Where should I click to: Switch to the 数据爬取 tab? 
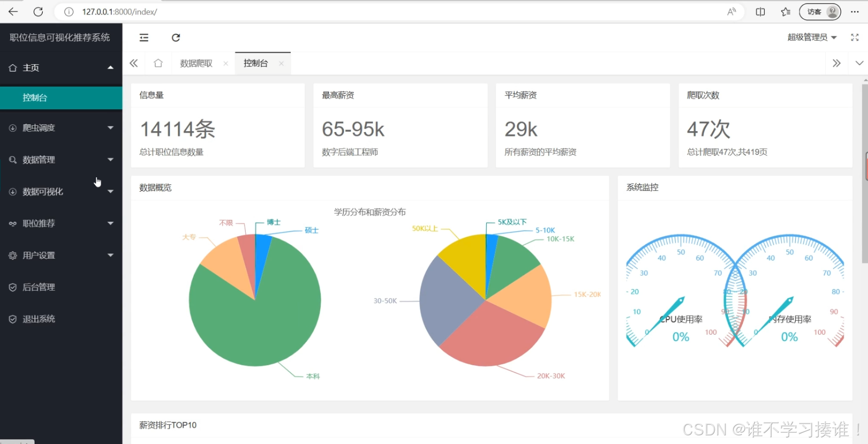click(x=196, y=63)
